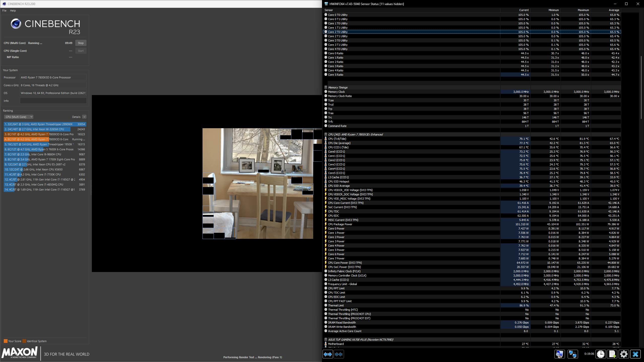Start report logging via the log file icon
The height and width of the screenshot is (362, 644).
coord(612,354)
